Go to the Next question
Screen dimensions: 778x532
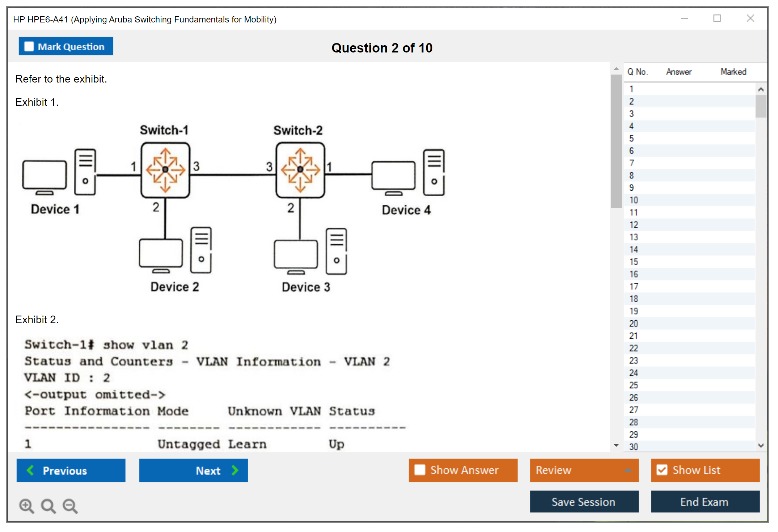coord(194,470)
